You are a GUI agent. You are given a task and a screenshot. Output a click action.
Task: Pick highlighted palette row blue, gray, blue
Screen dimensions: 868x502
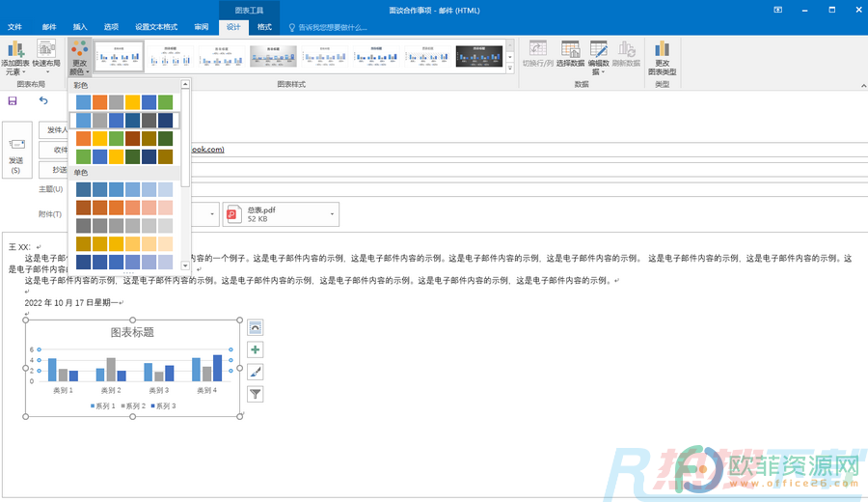[124, 121]
